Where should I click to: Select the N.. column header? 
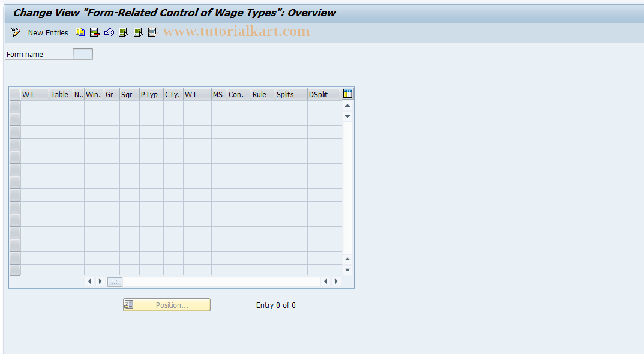point(79,94)
